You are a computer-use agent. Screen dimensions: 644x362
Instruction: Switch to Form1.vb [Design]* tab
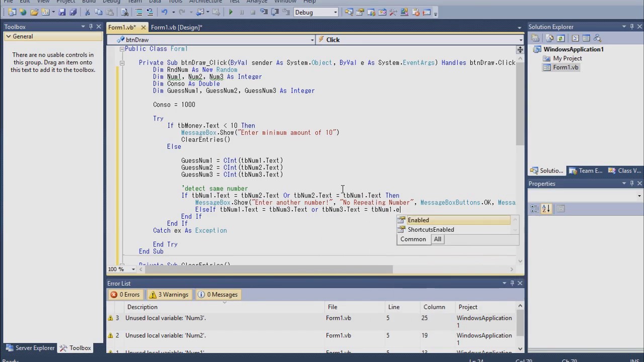coord(176,27)
